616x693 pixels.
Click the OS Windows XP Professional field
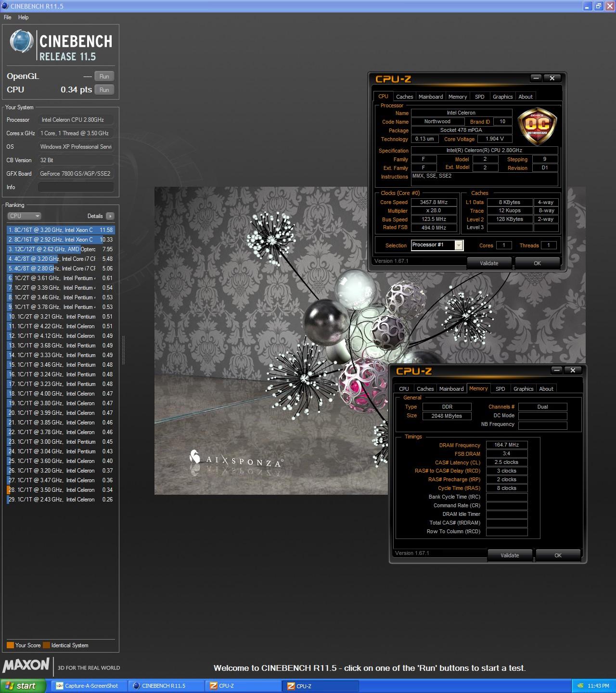(x=76, y=147)
